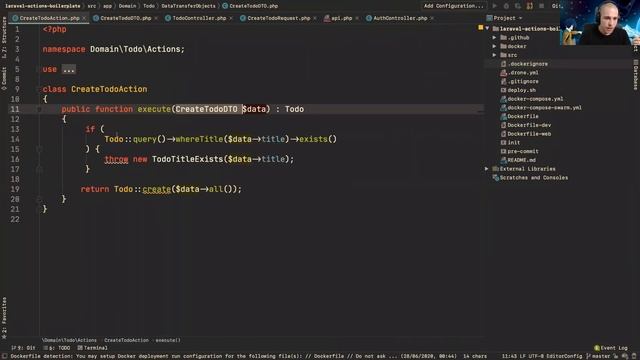Expand the src folder

pyautogui.click(x=494, y=55)
